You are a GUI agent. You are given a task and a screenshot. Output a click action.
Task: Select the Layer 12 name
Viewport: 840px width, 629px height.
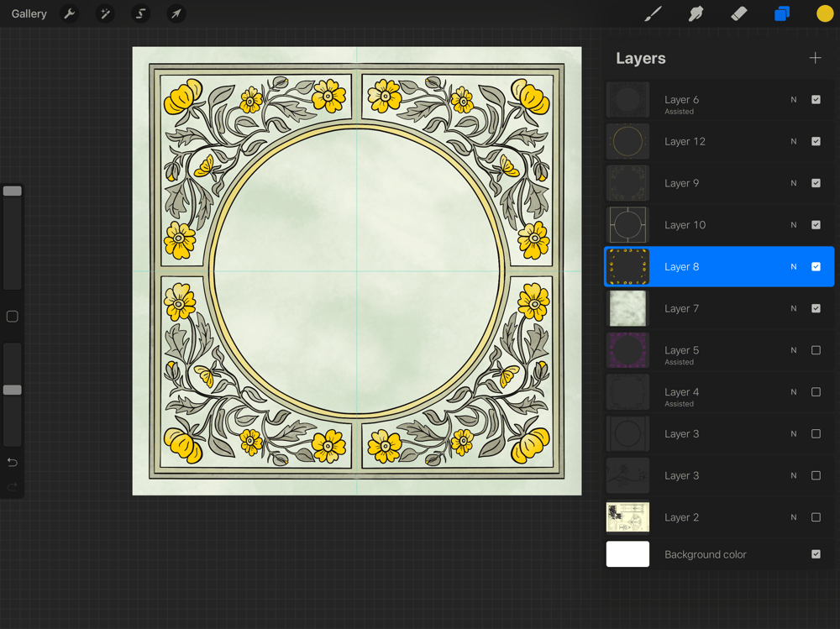[685, 141]
